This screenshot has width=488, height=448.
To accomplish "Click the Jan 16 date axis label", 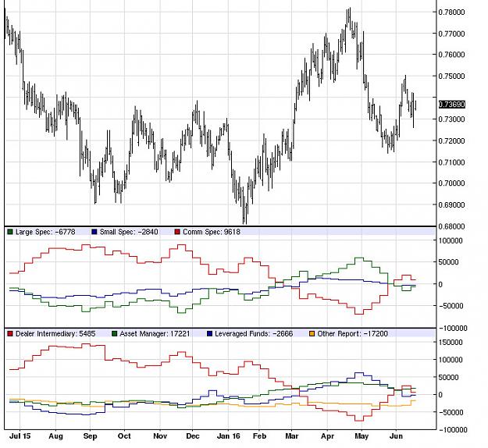I will tap(229, 436).
